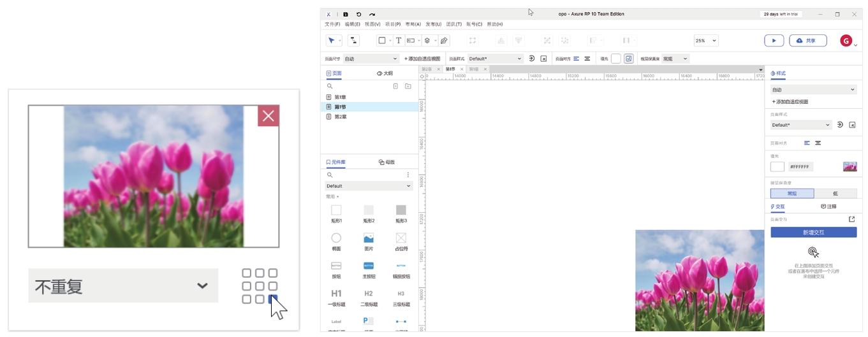This screenshot has height=337, width=868.
Task: Select bottom-right alignment in image position grid
Action: (x=273, y=299)
